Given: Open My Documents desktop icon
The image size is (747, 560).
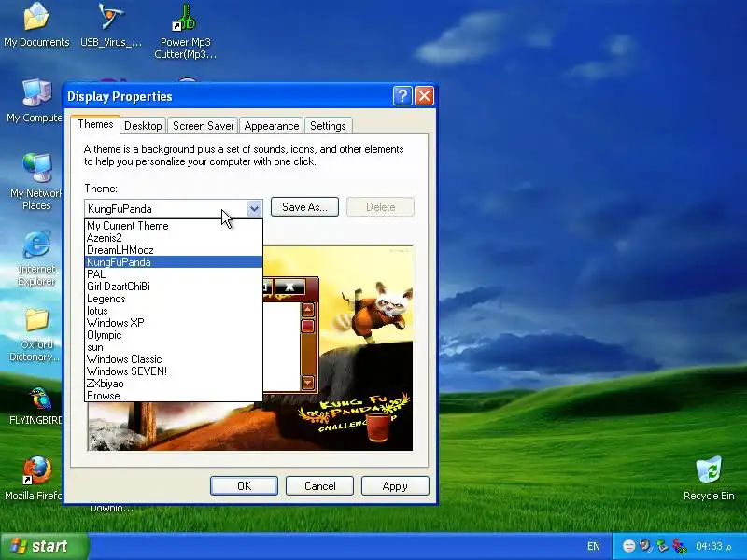Looking at the screenshot, I should (36, 25).
